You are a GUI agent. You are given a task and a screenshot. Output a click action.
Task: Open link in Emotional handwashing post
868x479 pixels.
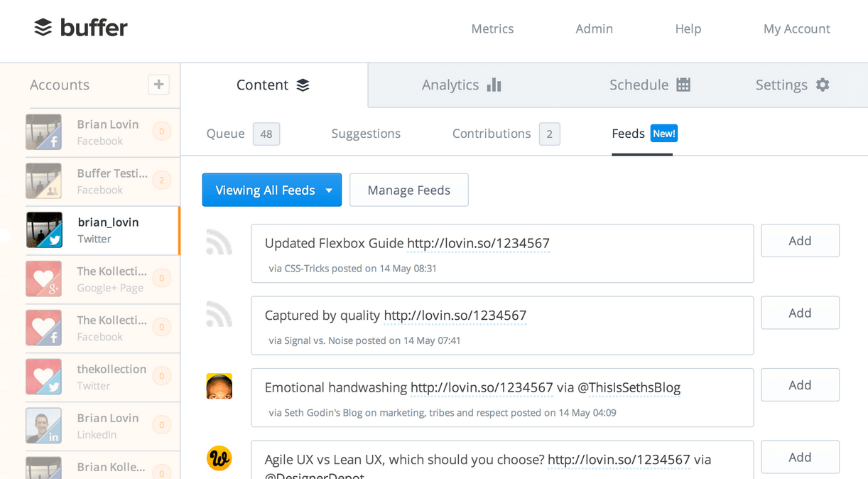coord(482,388)
